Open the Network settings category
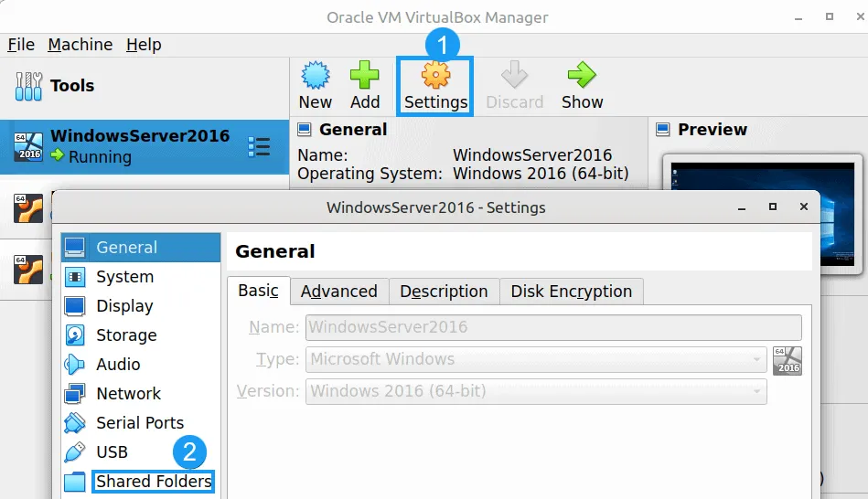 tap(141, 393)
